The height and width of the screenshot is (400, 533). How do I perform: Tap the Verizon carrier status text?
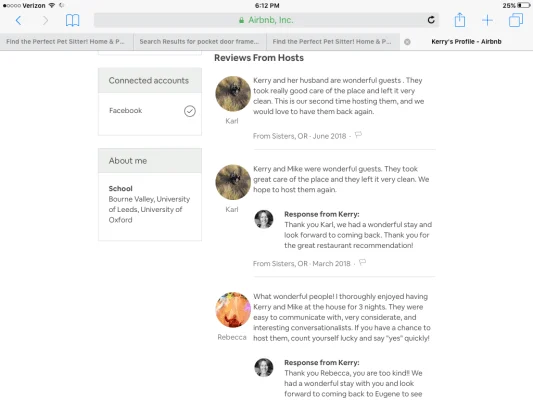(34, 5)
